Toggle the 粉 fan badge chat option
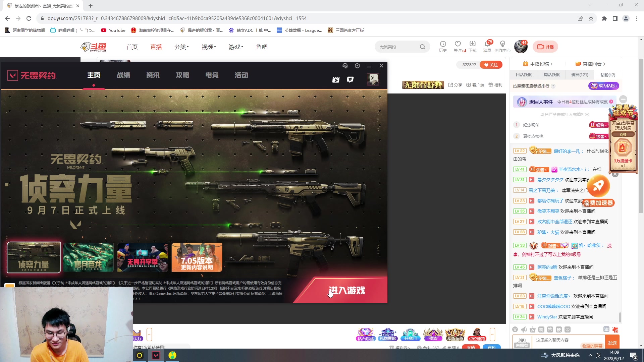 (541, 329)
